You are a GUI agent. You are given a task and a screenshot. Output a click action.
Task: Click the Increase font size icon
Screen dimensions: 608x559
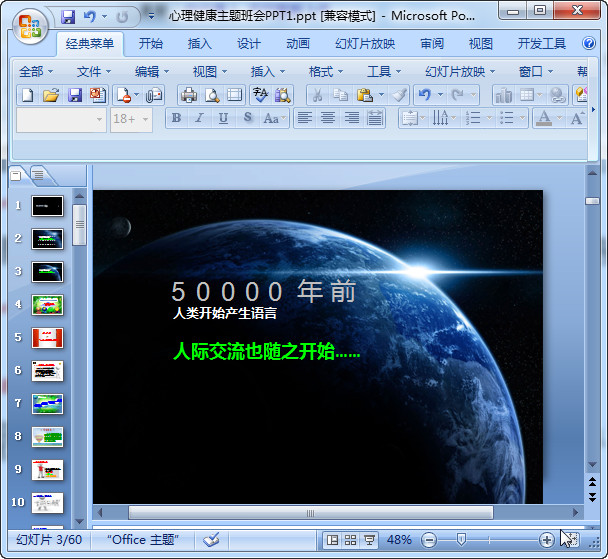[577, 118]
